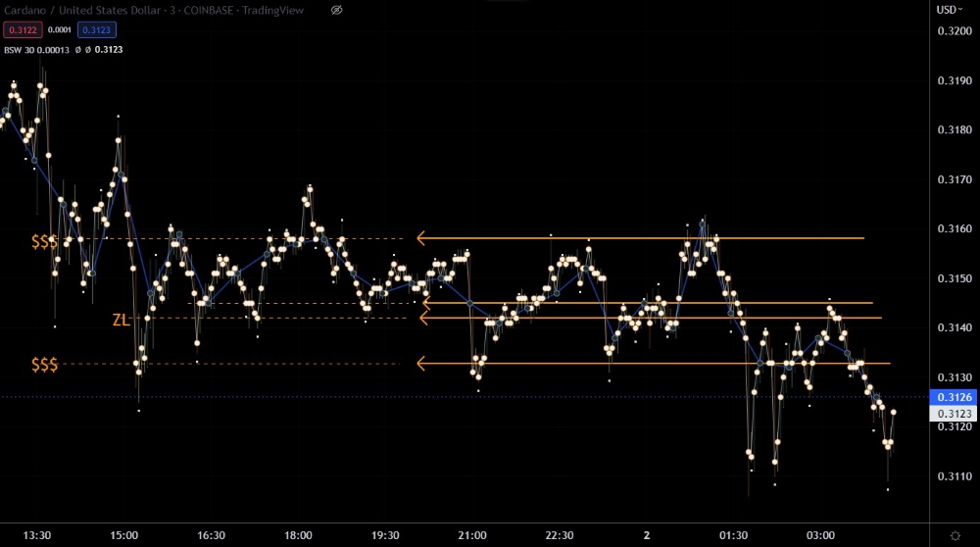
Task: Click the 18:00 time axis label
Action: tap(298, 536)
